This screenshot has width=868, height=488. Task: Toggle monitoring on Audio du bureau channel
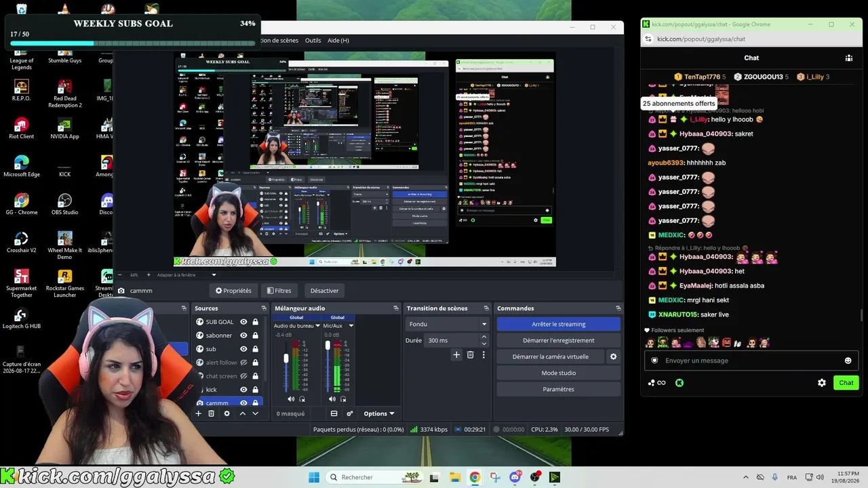click(302, 399)
